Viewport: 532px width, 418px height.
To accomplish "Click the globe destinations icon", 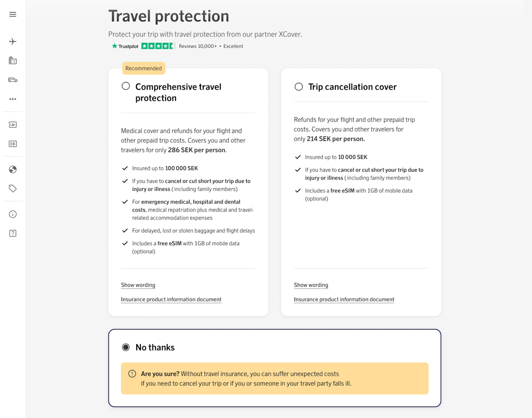I will tap(13, 169).
